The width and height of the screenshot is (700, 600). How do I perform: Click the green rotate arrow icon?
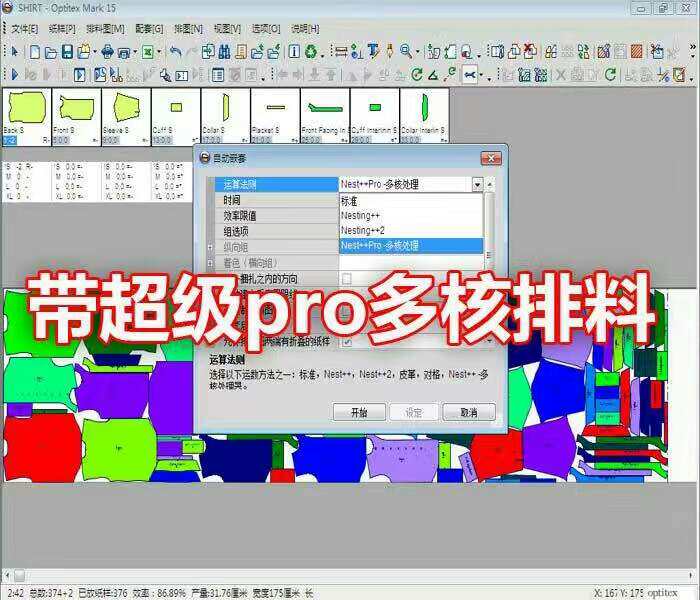pos(417,75)
